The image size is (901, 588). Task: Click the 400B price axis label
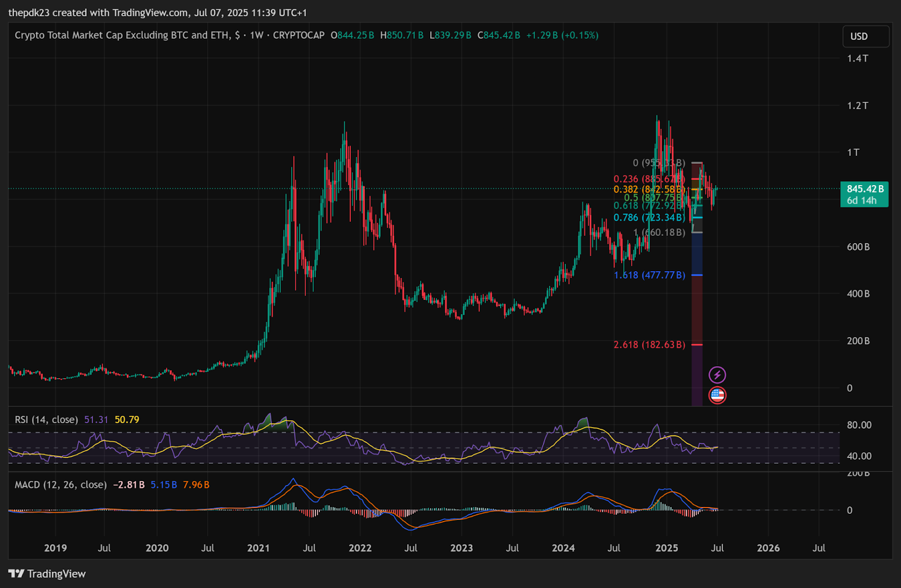(x=858, y=294)
